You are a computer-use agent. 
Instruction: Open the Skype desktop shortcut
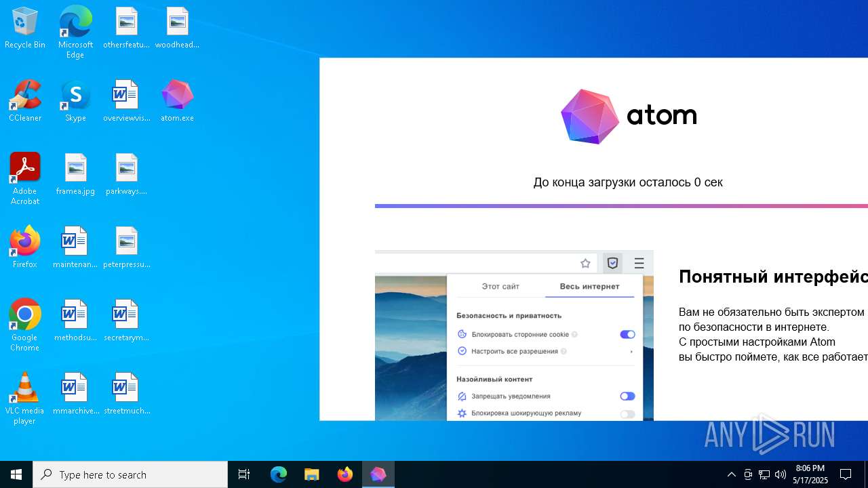pyautogui.click(x=75, y=102)
